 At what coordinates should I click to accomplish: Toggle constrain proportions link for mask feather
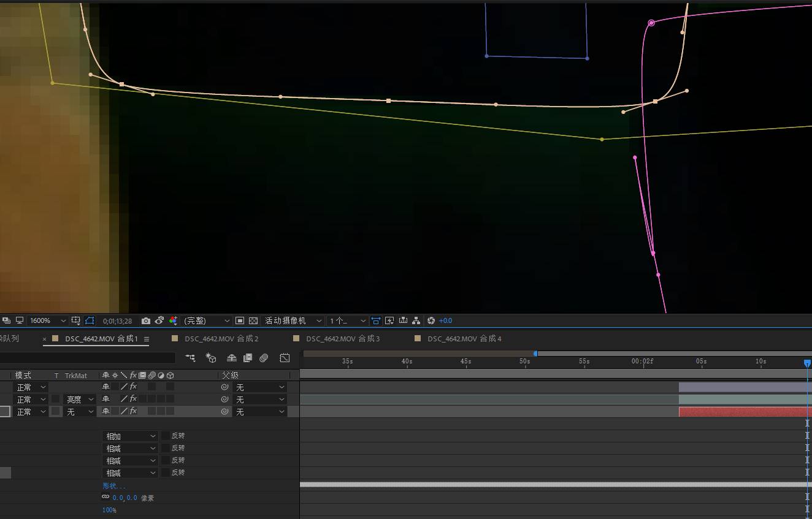pyautogui.click(x=105, y=497)
